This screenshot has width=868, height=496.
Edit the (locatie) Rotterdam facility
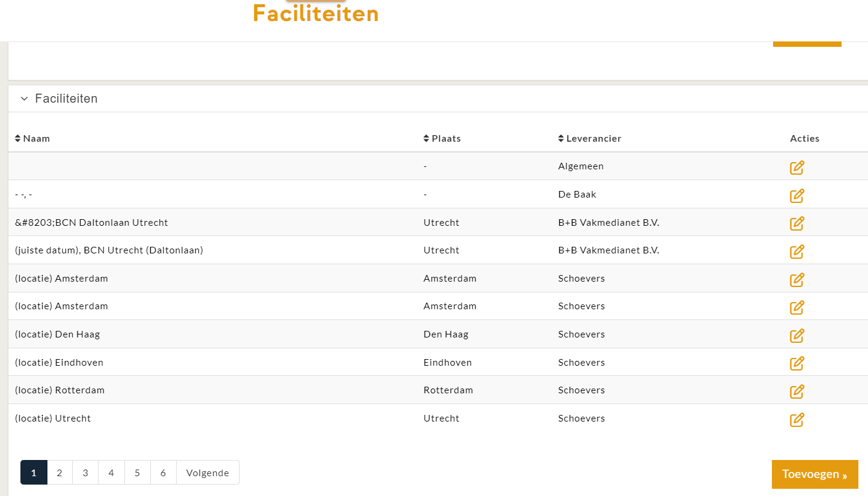pyautogui.click(x=797, y=391)
